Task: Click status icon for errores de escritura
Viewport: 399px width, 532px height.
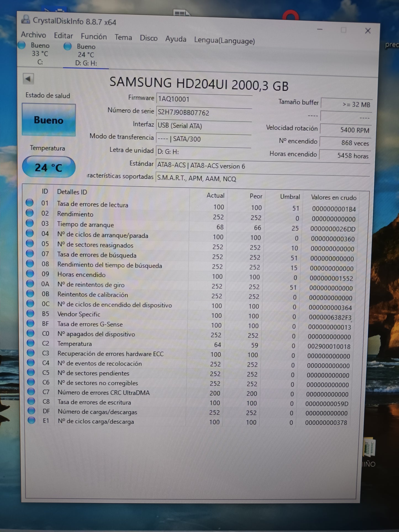Action: tap(31, 401)
